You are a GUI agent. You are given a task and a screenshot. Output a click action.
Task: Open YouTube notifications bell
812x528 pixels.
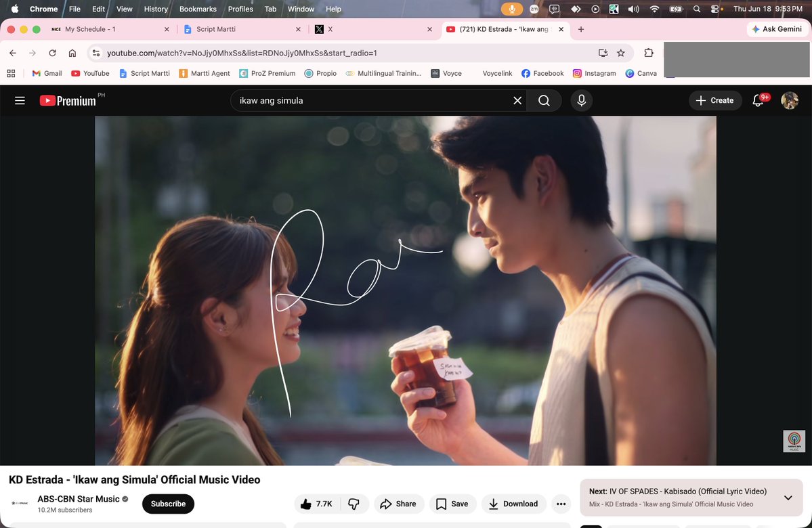758,100
